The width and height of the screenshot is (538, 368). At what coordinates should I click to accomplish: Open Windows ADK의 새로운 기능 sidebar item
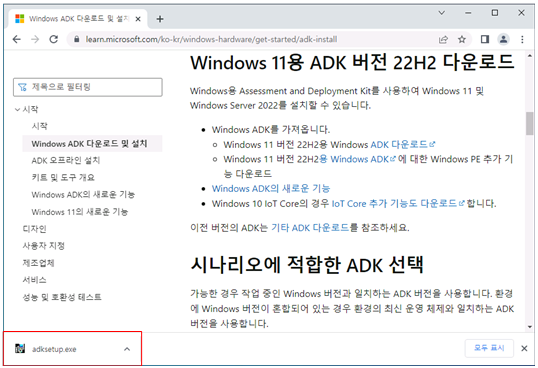click(83, 194)
